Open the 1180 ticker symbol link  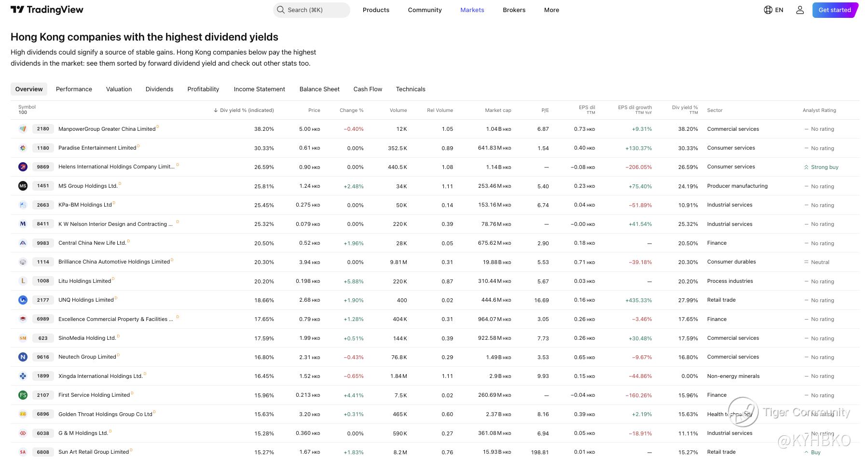pyautogui.click(x=43, y=148)
